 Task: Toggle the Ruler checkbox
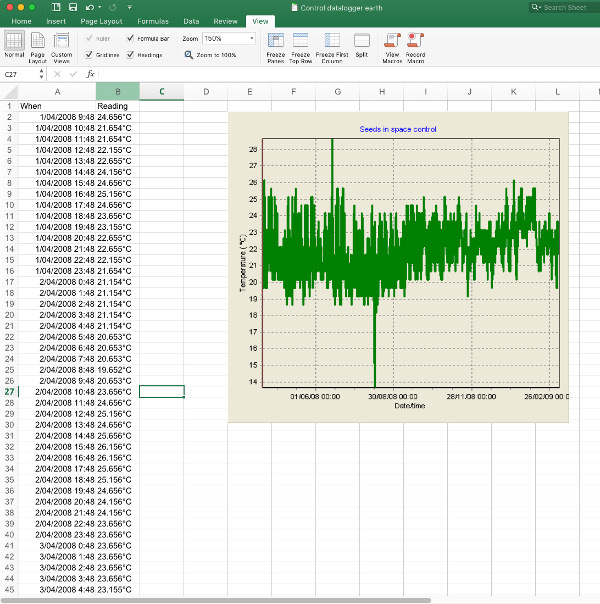tap(89, 38)
